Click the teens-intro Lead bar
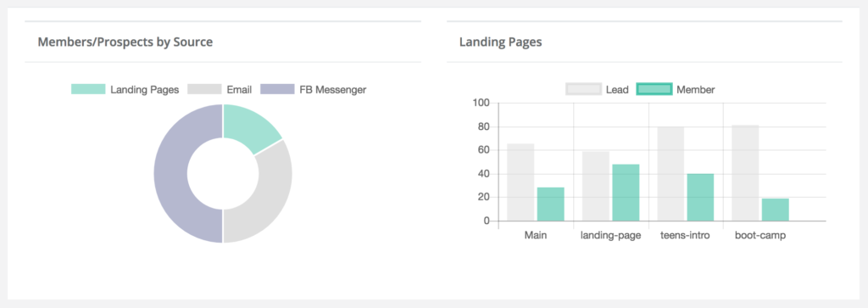This screenshot has height=308, width=868. click(x=671, y=174)
